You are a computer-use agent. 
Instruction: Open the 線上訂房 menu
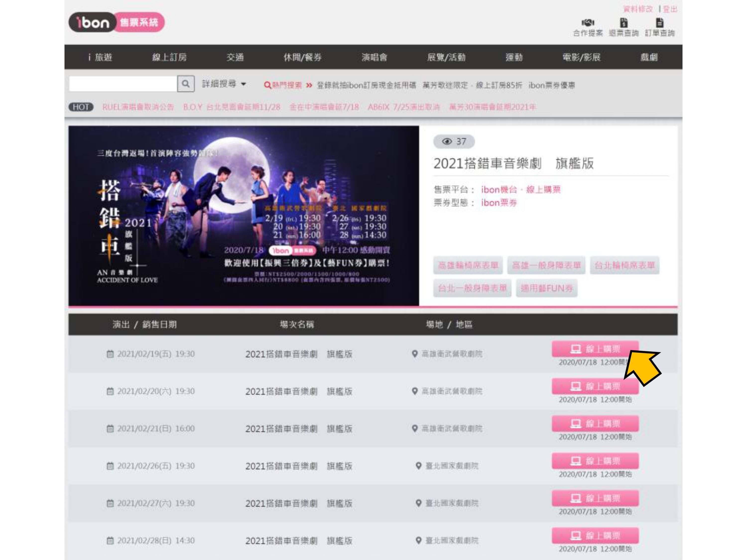click(170, 57)
